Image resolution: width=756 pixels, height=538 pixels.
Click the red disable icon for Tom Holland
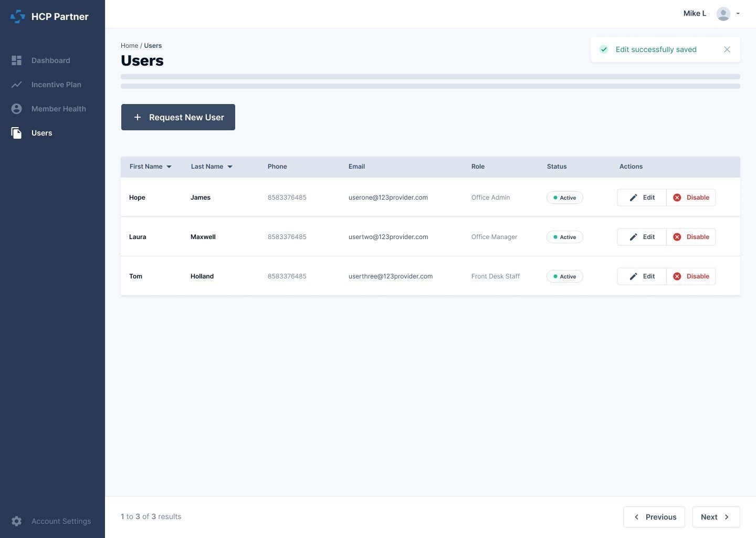(677, 276)
